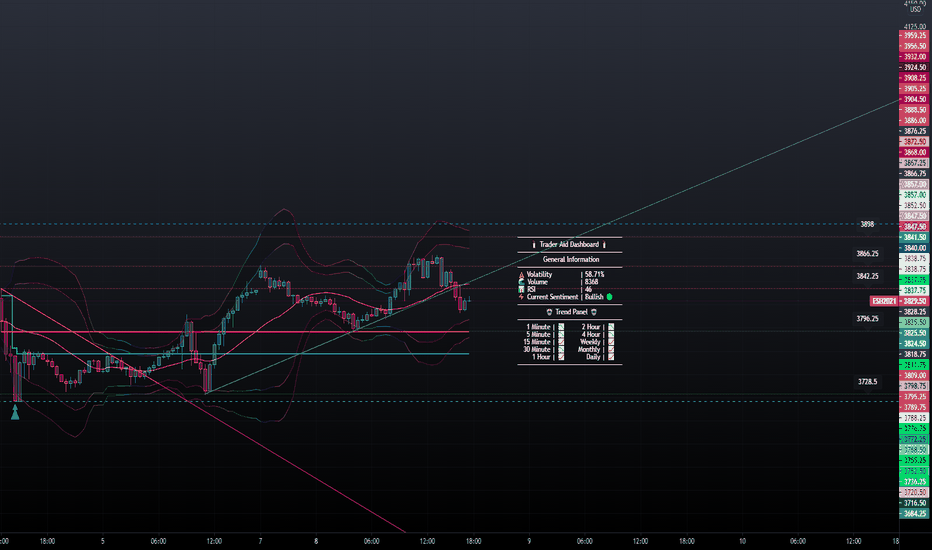The height and width of the screenshot is (550, 932).
Task: Click the 3959.25 price label on axis
Action: point(914,36)
